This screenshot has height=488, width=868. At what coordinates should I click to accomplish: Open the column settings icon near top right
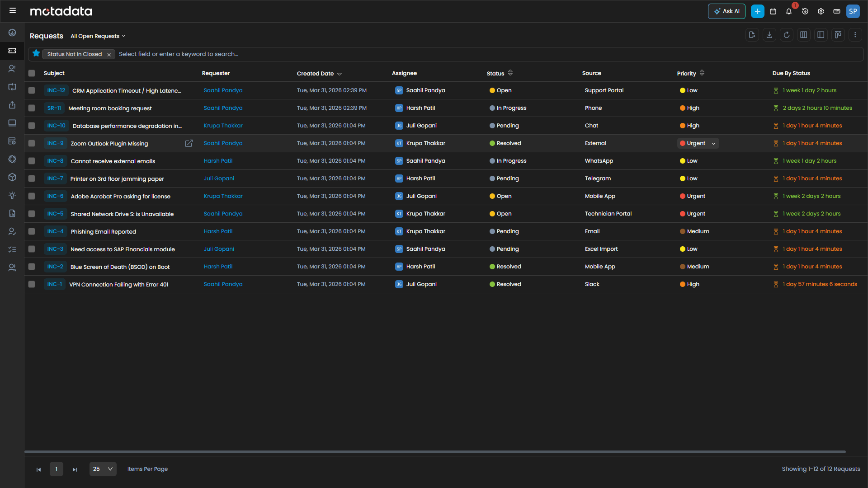[804, 35]
